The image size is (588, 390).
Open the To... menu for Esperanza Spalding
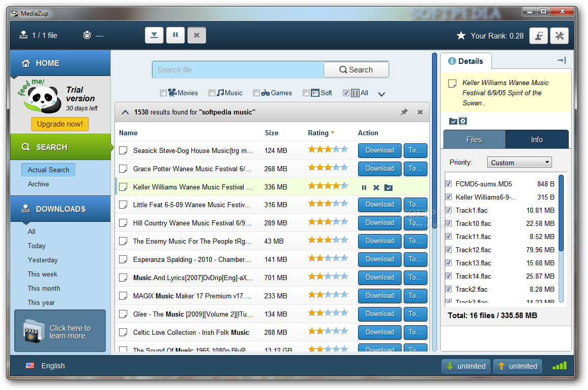[415, 259]
